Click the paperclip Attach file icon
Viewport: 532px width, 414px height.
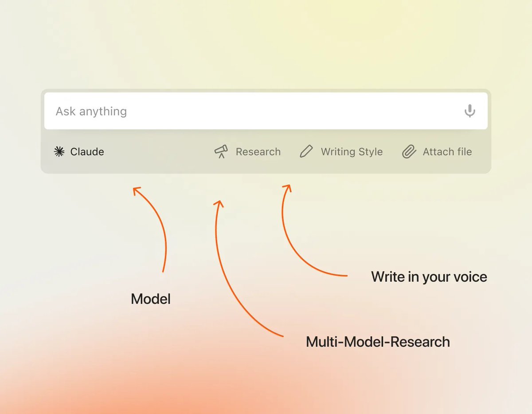409,152
